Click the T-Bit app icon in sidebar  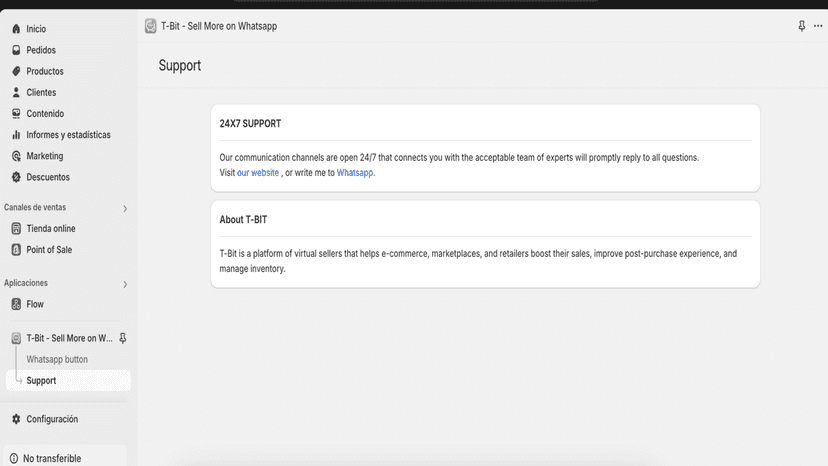click(x=16, y=338)
